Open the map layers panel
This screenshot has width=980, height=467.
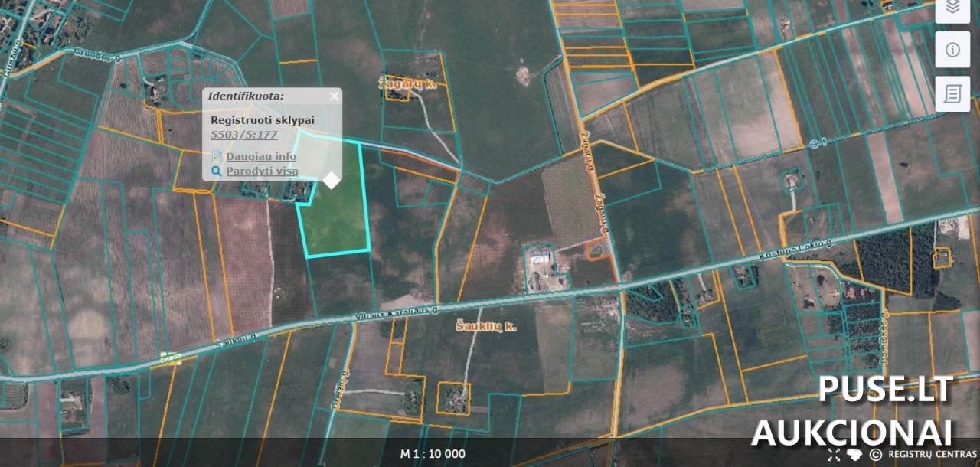coord(952,8)
